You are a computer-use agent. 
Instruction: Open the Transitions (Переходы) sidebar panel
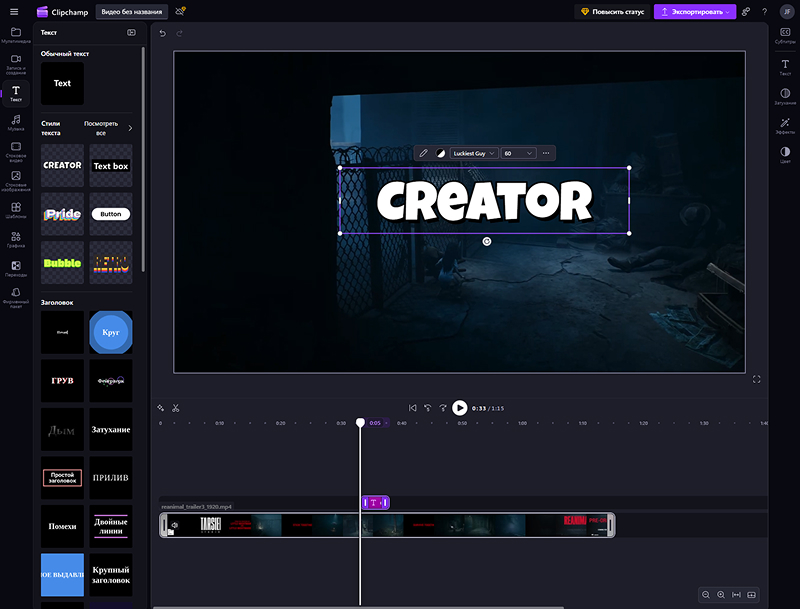coord(16,269)
